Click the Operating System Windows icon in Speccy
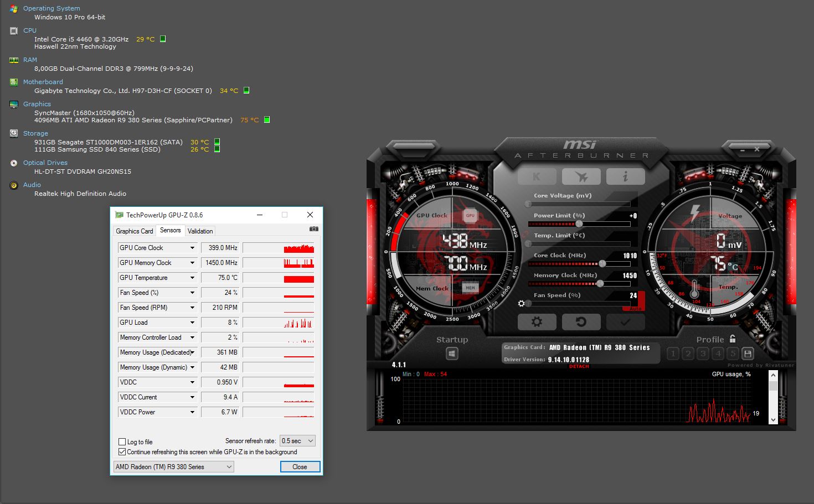 click(x=14, y=9)
